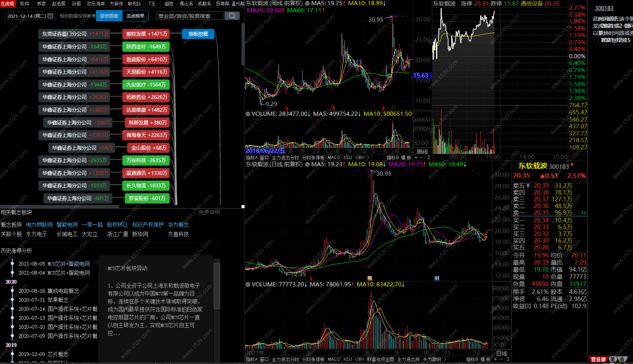Open the 机构 tab in the top bar
Viewport: 633px width, 364px height.
25,4
